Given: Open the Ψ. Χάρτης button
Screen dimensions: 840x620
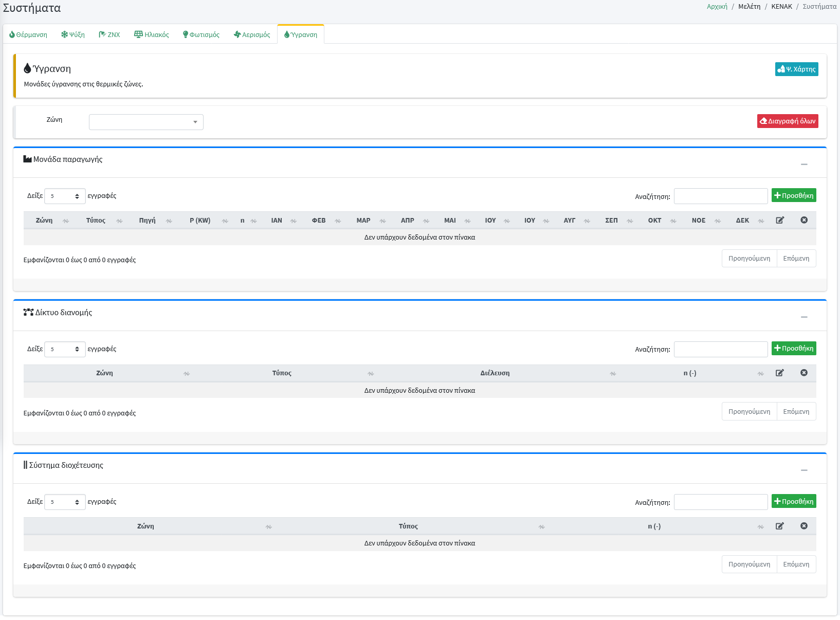Looking at the screenshot, I should (796, 69).
